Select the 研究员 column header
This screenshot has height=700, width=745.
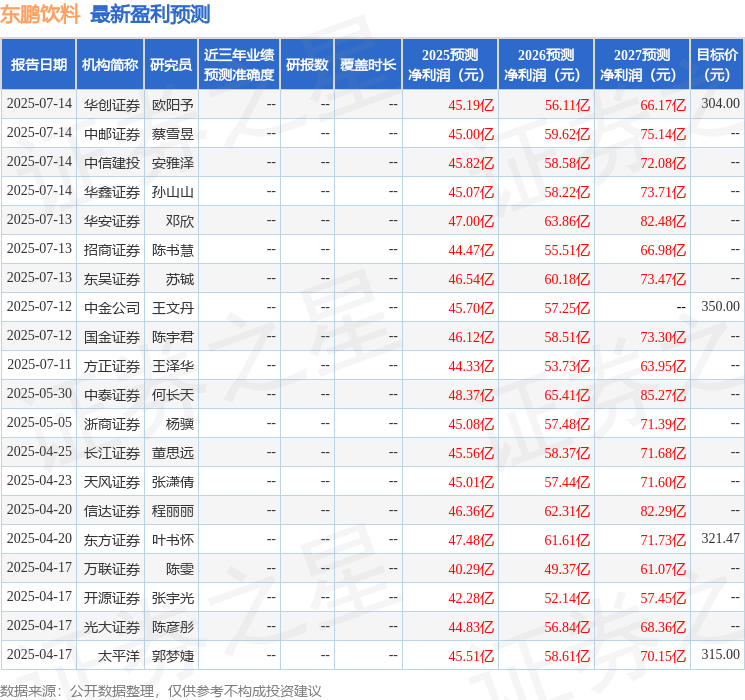click(x=171, y=65)
